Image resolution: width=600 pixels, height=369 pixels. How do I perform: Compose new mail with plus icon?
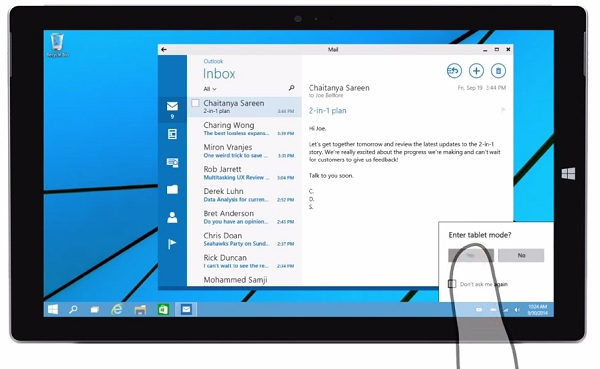coord(476,71)
